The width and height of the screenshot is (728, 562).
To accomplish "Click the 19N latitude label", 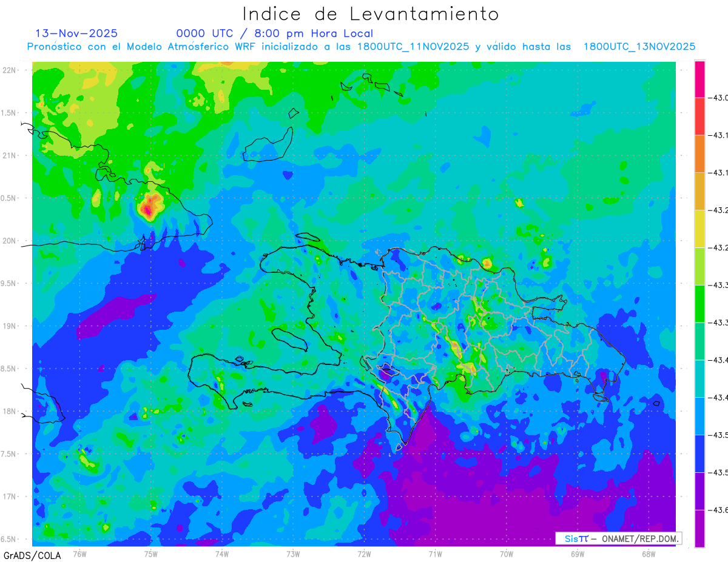I will coord(10,326).
